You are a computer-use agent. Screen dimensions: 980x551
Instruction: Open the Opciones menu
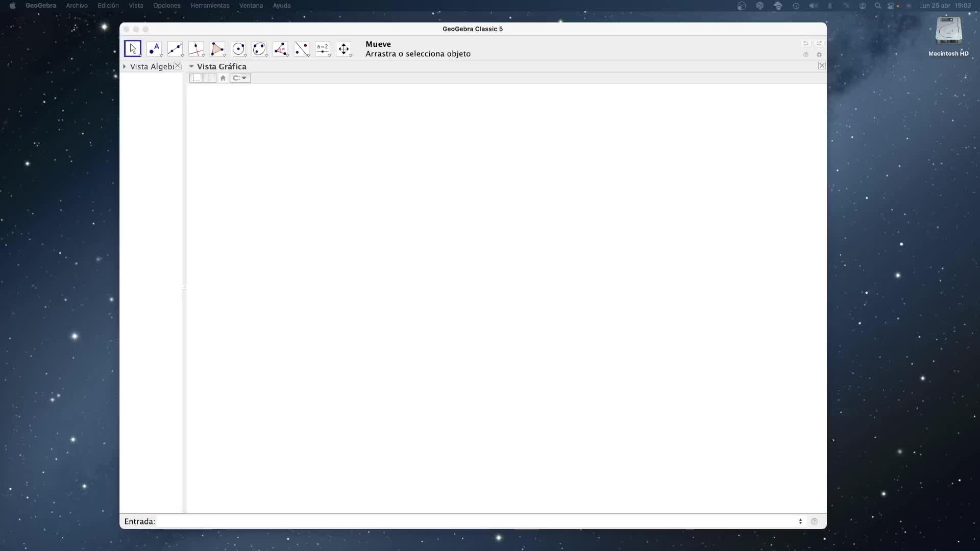(166, 6)
